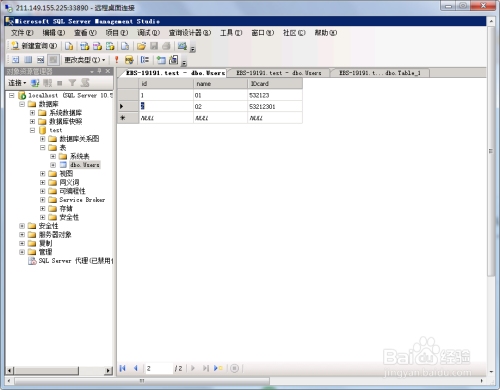
Task: Open the 调试 menu
Action: (x=148, y=33)
